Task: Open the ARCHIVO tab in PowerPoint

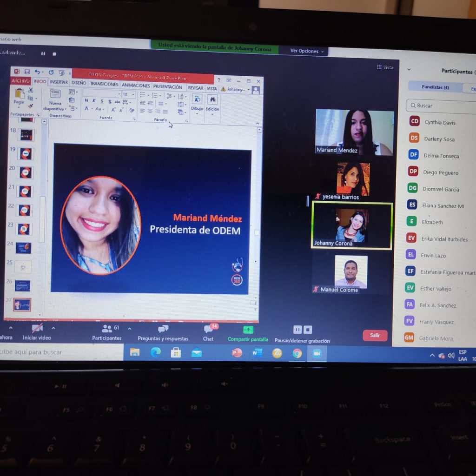Action: pos(20,81)
